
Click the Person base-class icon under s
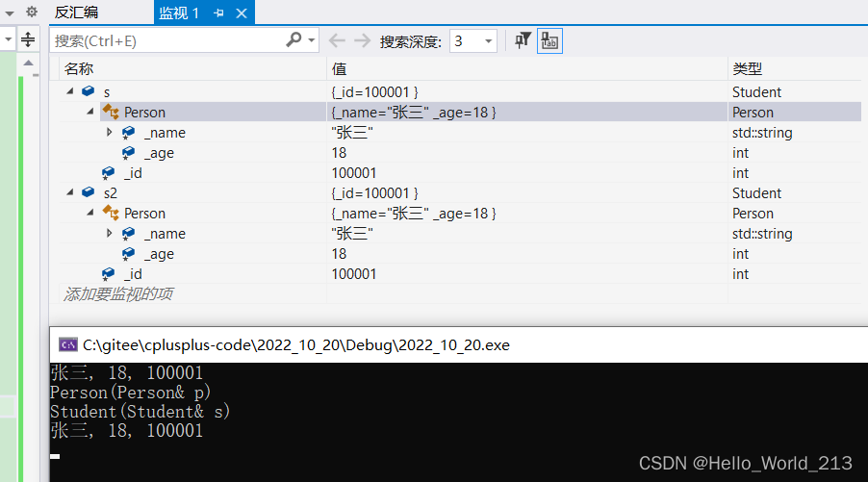[x=111, y=112]
